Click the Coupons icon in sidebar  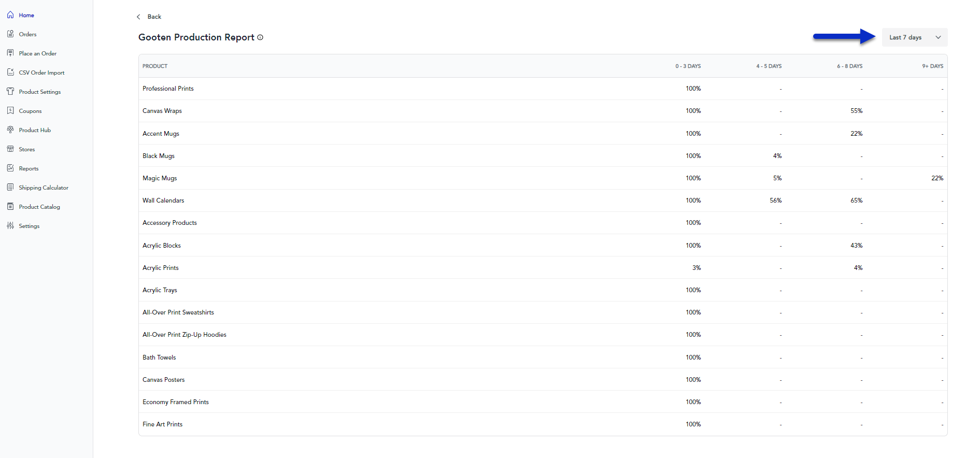[x=10, y=111]
